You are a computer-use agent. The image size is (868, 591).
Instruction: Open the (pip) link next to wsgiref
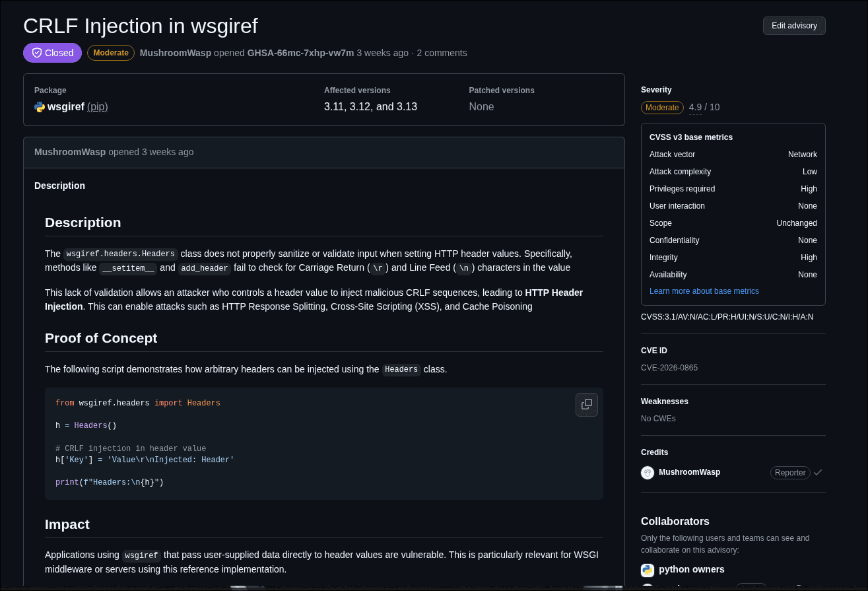pos(97,106)
